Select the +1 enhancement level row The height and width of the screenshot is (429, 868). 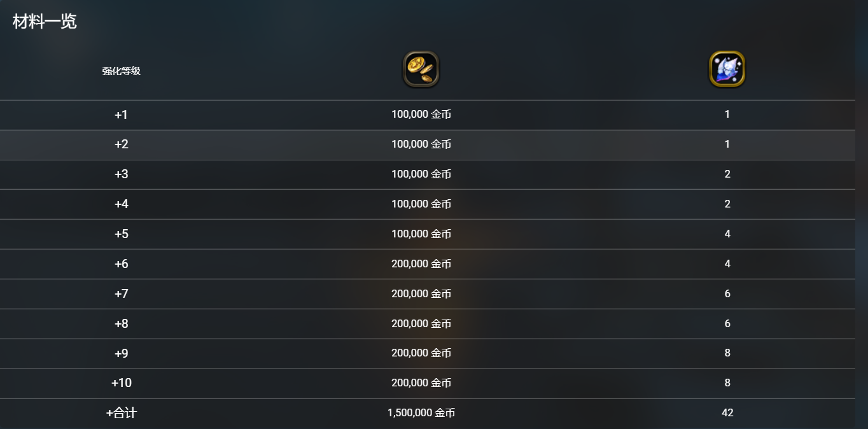coord(121,115)
